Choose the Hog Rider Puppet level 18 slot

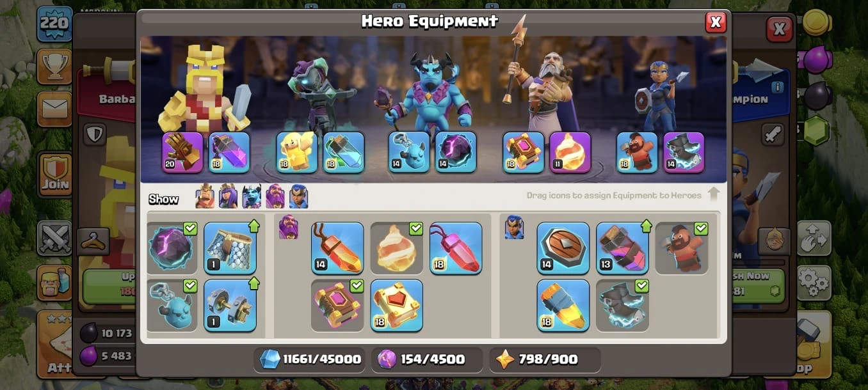click(637, 152)
